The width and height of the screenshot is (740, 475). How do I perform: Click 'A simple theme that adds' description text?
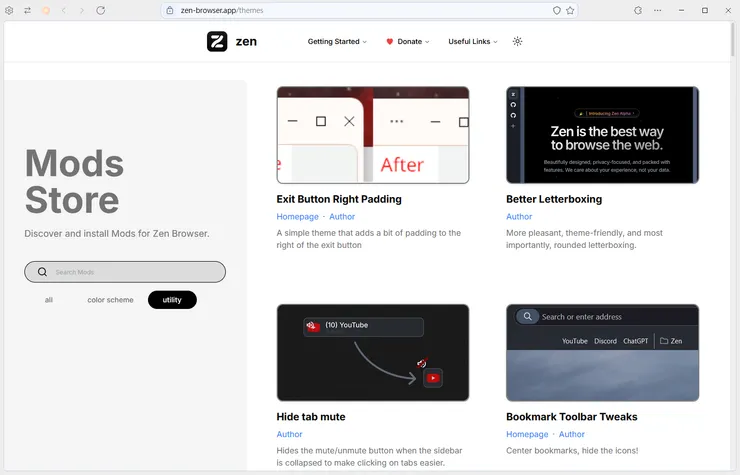coord(369,239)
